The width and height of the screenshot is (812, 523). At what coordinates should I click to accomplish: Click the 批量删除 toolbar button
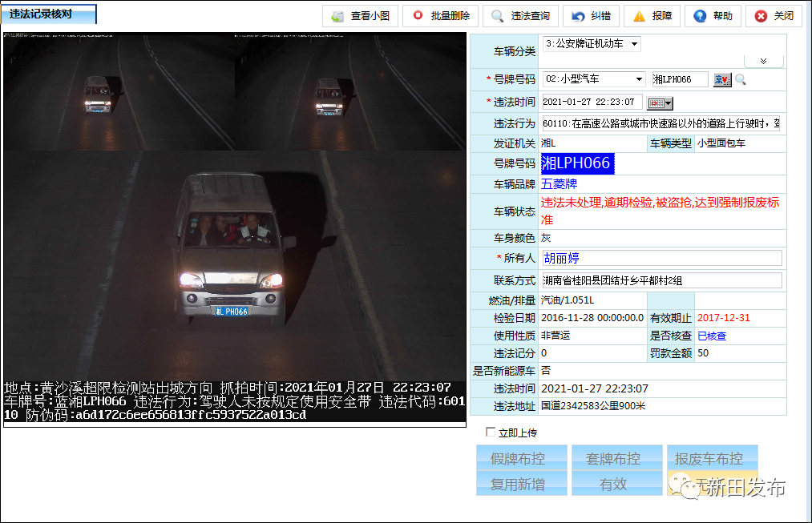coord(440,16)
